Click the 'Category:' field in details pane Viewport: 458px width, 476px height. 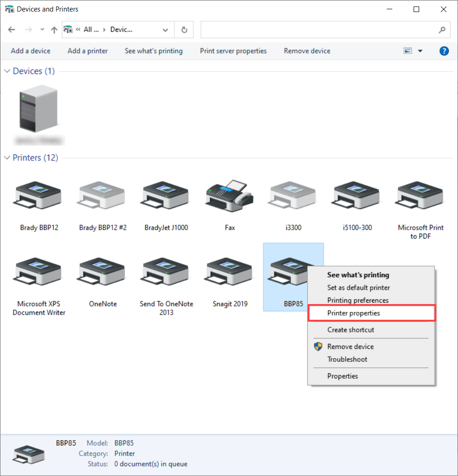pos(93,453)
